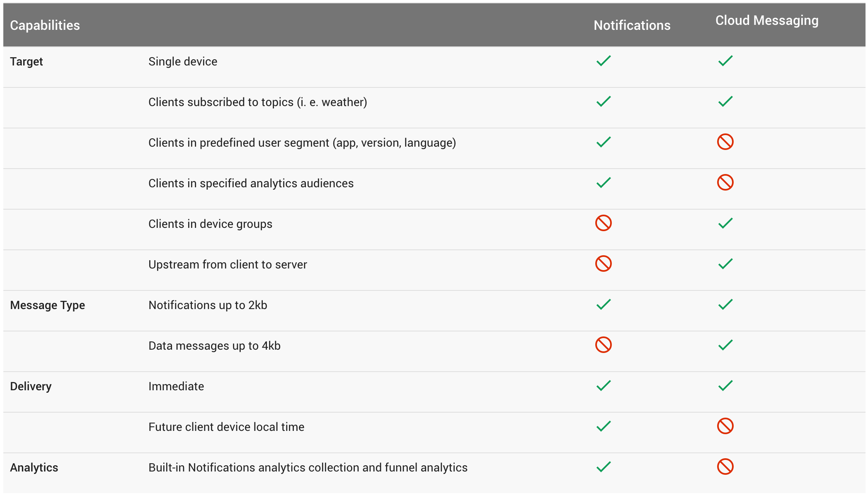Click Cloud Messaging prohibited icon for analytics audiences
868x498 pixels.
[725, 183]
